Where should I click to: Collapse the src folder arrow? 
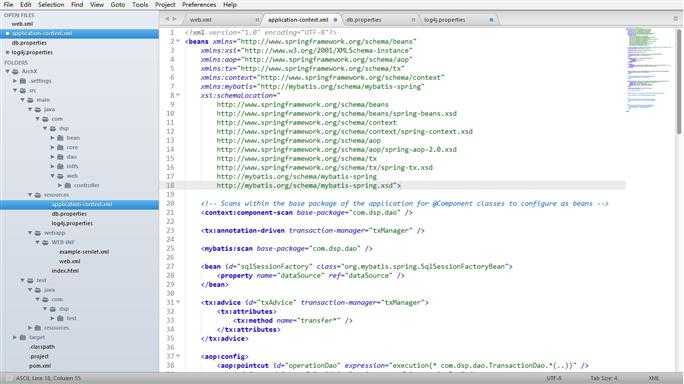coord(15,91)
